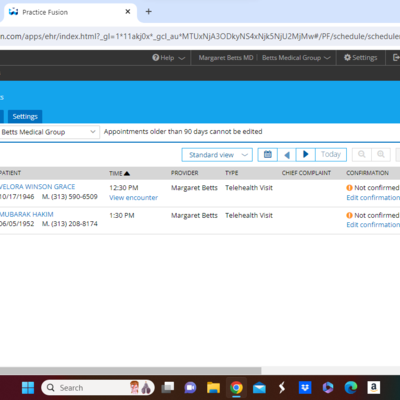Click the zoom in magnifier icon
The image size is (400, 400).
(x=381, y=154)
